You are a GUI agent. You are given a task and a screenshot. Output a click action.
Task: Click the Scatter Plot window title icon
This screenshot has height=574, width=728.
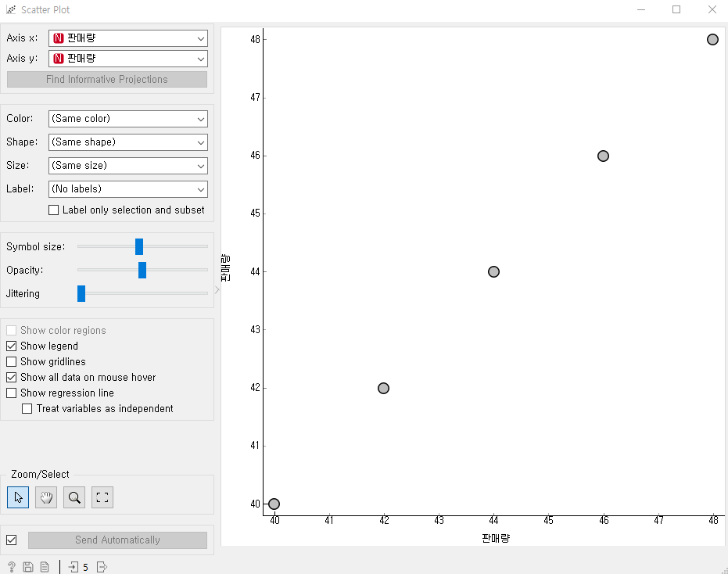11,9
